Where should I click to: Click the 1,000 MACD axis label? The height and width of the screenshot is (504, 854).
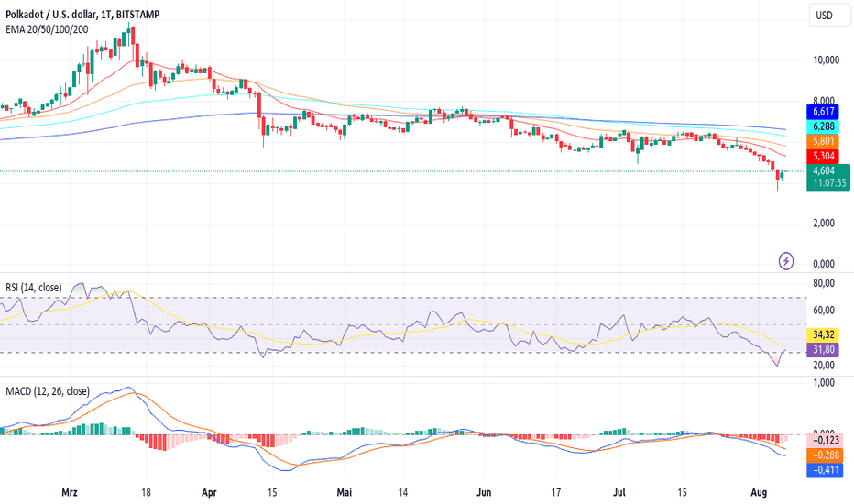coord(824,383)
